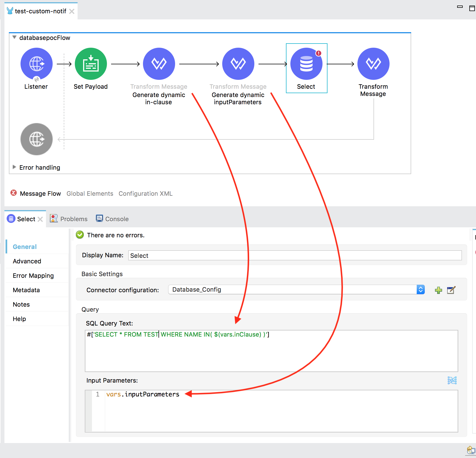
Task: Select the Set Payload component
Action: coord(91,64)
